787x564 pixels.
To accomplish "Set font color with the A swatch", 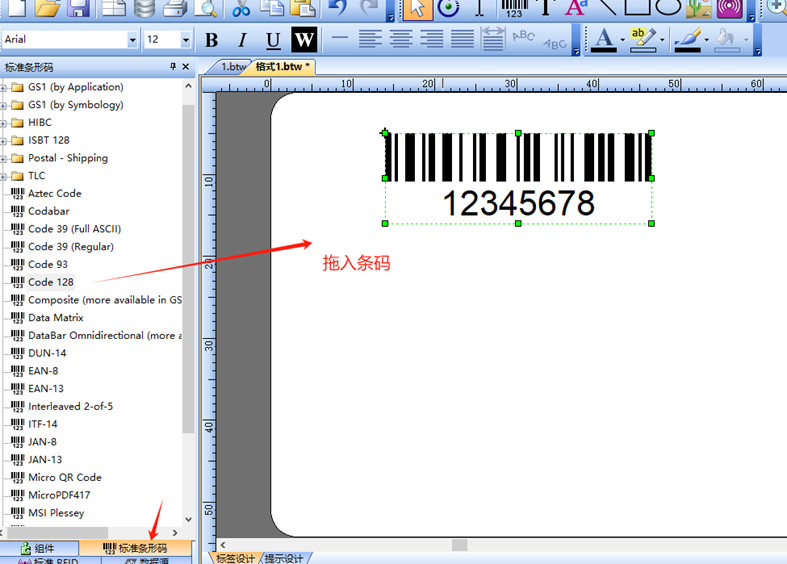I will pos(604,40).
